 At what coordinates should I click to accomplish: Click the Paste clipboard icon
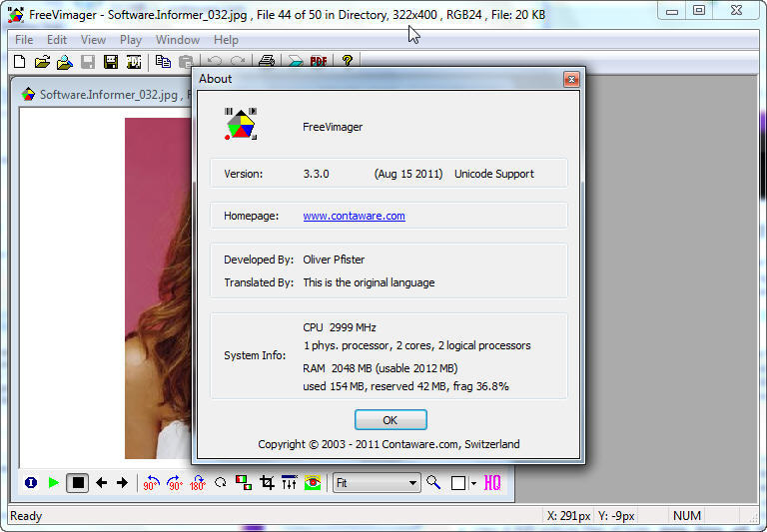tap(186, 62)
